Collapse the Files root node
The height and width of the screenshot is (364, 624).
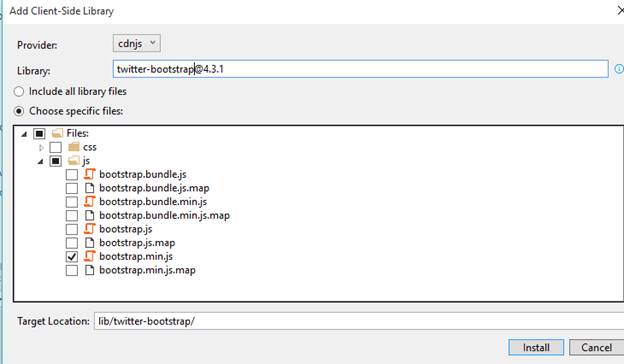[24, 134]
